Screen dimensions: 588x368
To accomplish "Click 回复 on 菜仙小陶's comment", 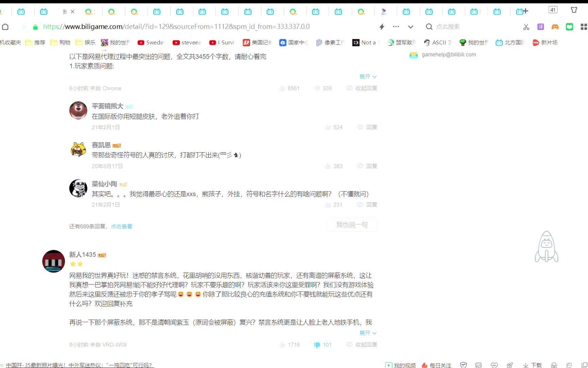I will tap(371, 205).
